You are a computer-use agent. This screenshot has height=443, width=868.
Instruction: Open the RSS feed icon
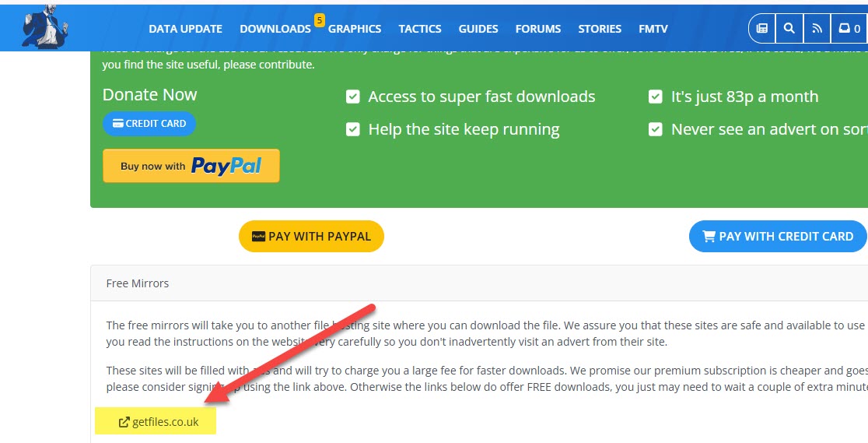point(817,29)
